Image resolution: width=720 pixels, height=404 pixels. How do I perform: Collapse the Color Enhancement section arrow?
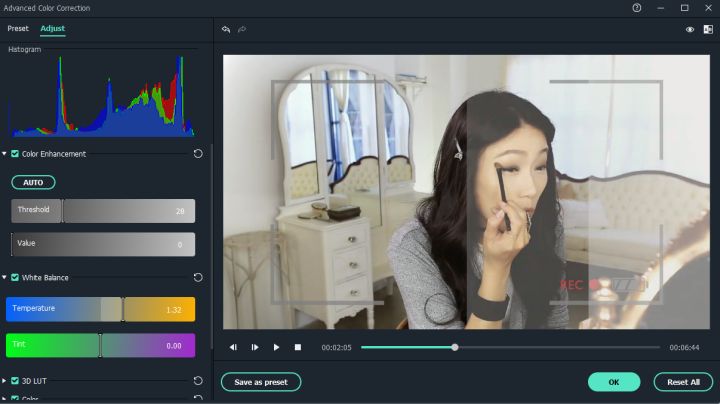pos(5,154)
